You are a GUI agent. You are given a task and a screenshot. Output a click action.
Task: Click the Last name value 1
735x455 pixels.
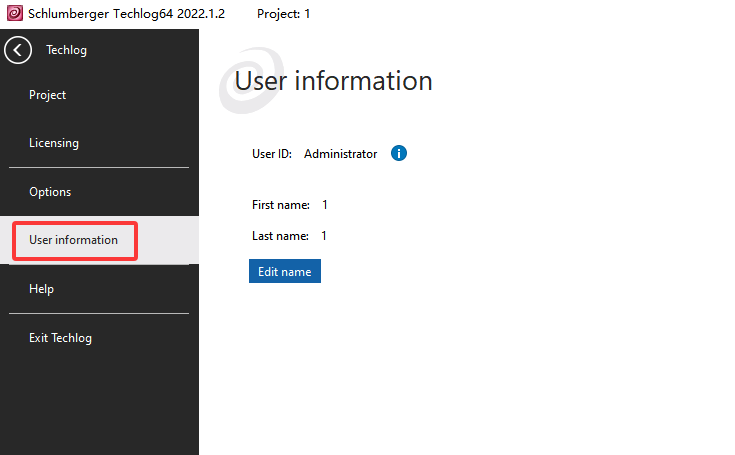pyautogui.click(x=323, y=236)
